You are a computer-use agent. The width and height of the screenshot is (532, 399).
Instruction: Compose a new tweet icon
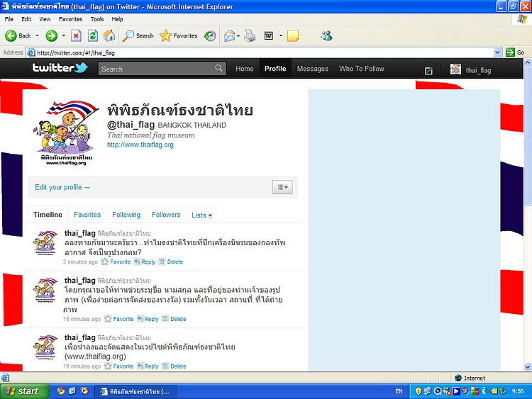point(428,70)
